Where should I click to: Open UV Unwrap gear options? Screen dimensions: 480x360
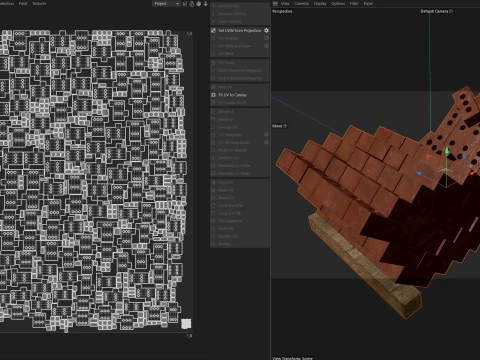[x=266, y=38]
